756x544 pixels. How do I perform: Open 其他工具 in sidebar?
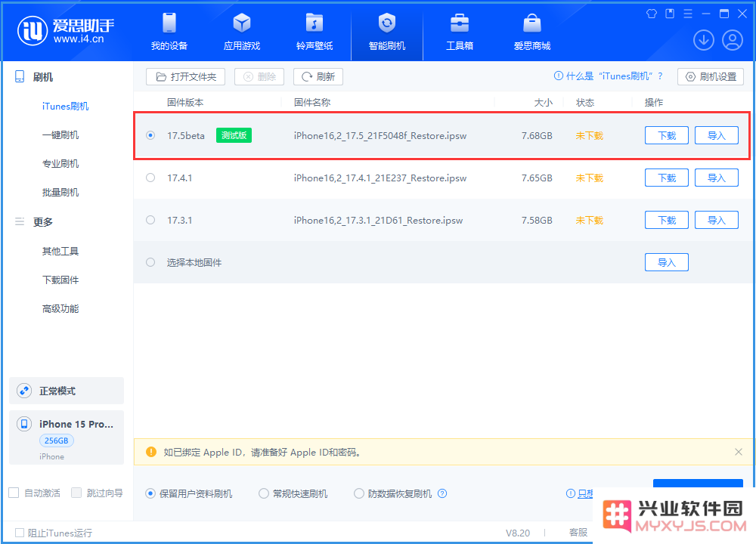[x=60, y=251]
